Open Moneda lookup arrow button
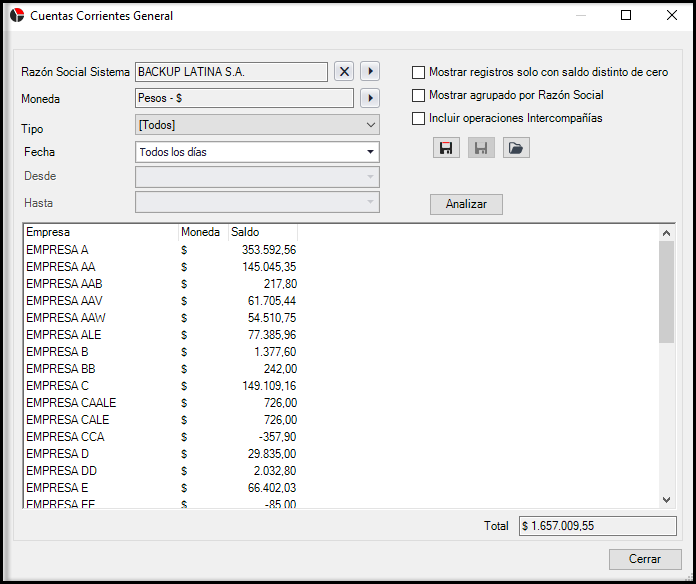696x584 pixels. coord(370,98)
